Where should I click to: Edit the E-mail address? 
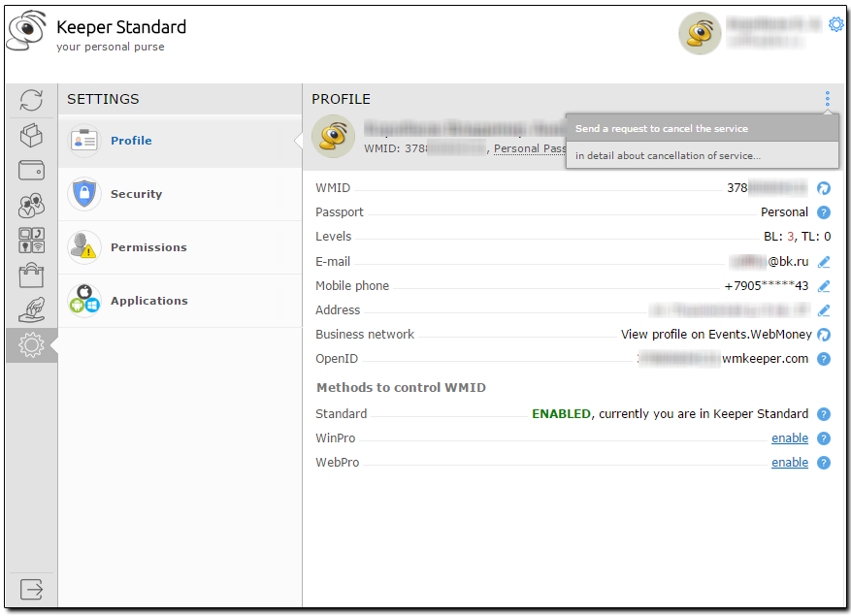[x=824, y=262]
